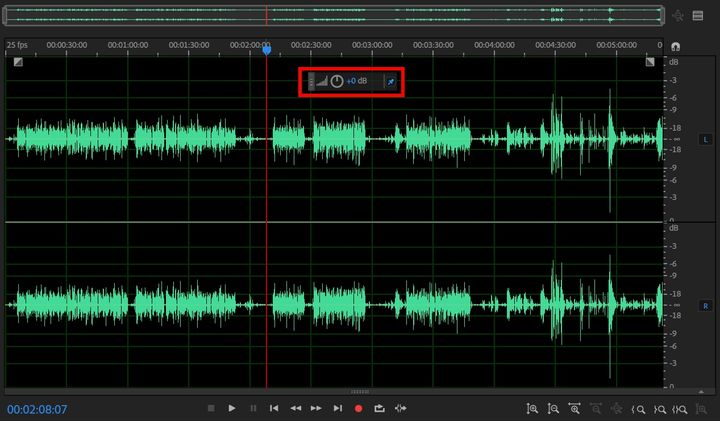Image resolution: width=720 pixels, height=421 pixels.
Task: Click Zoom In Amplitude icon
Action: pos(532,408)
